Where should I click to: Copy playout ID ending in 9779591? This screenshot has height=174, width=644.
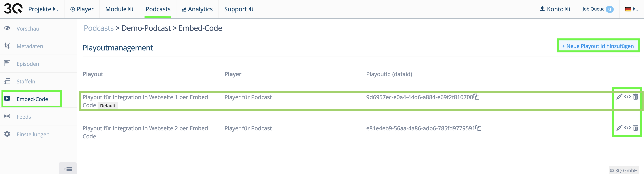click(x=478, y=128)
